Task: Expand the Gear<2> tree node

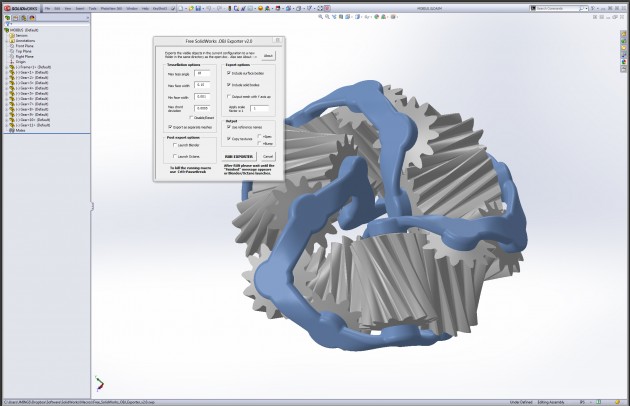Action: (6, 78)
